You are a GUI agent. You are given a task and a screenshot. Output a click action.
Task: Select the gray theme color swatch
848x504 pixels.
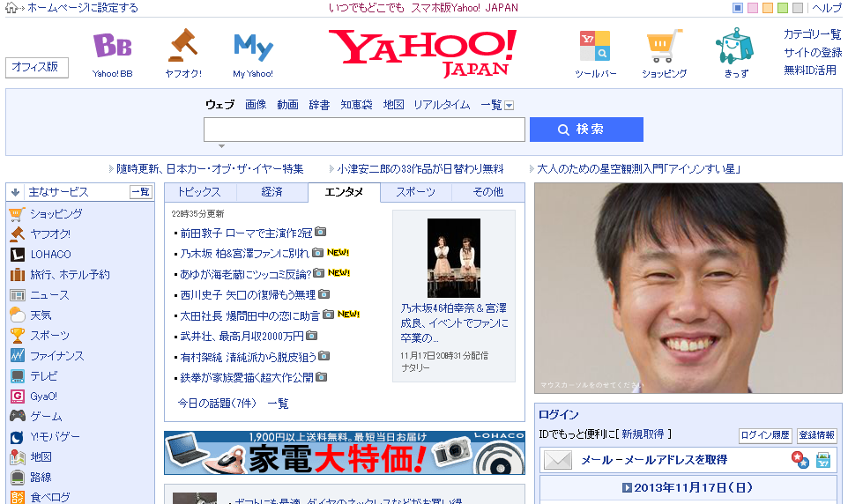(798, 8)
